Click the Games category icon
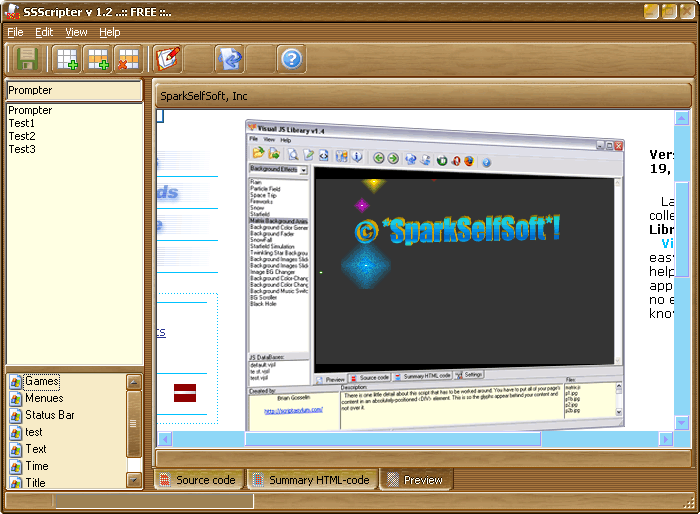 point(16,381)
